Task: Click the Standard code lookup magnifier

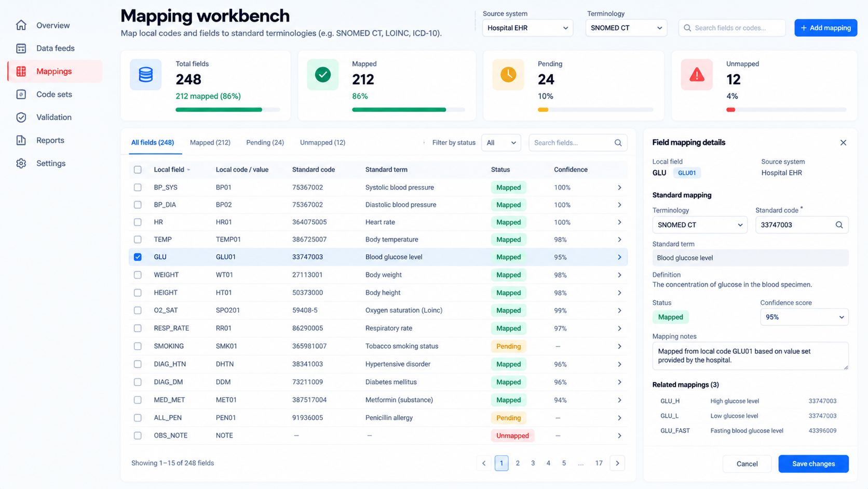Action: click(839, 225)
